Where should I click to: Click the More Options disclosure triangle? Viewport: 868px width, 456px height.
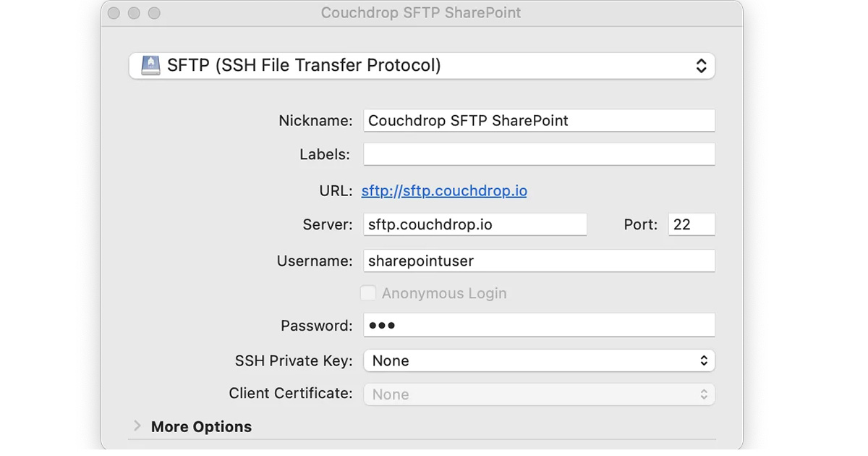[x=137, y=426]
